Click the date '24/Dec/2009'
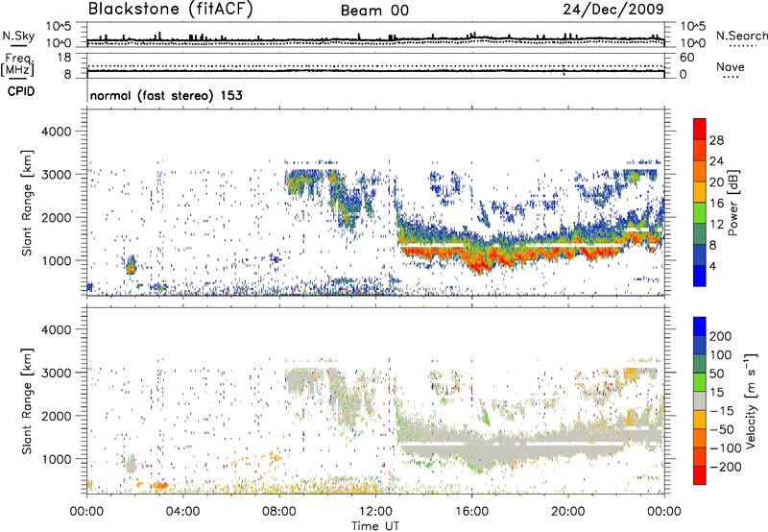Image resolution: width=768 pixels, height=532 pixels. [613, 9]
